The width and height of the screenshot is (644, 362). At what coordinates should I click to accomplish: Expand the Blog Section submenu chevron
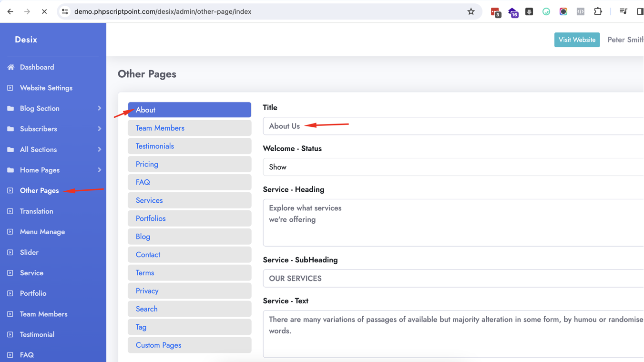click(x=99, y=108)
